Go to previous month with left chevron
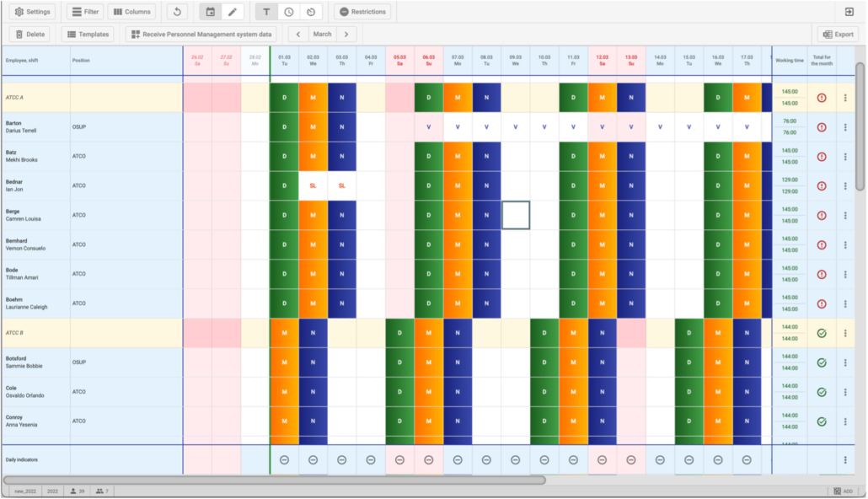 coord(297,35)
